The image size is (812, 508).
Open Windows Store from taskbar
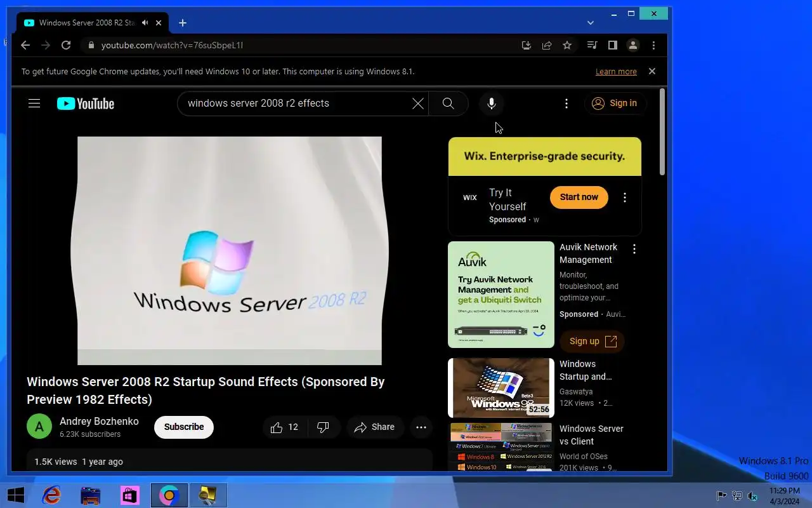pos(130,495)
